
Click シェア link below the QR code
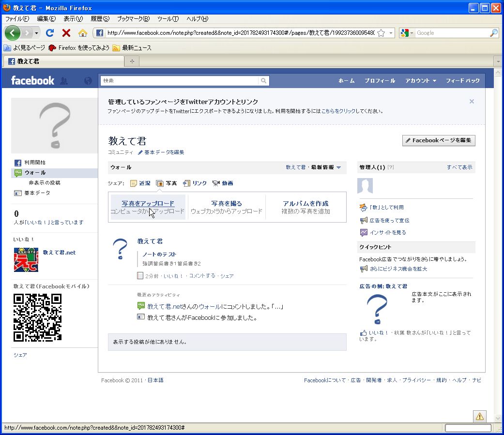20,355
